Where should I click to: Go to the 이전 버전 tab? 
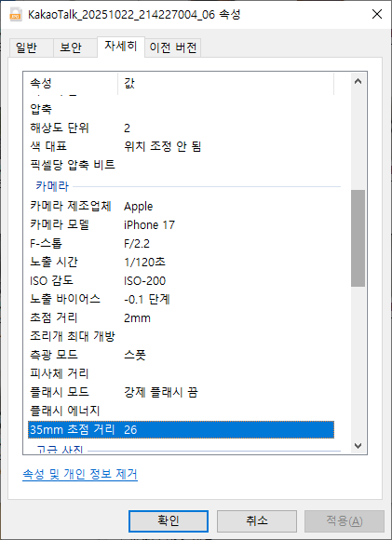pyautogui.click(x=173, y=47)
